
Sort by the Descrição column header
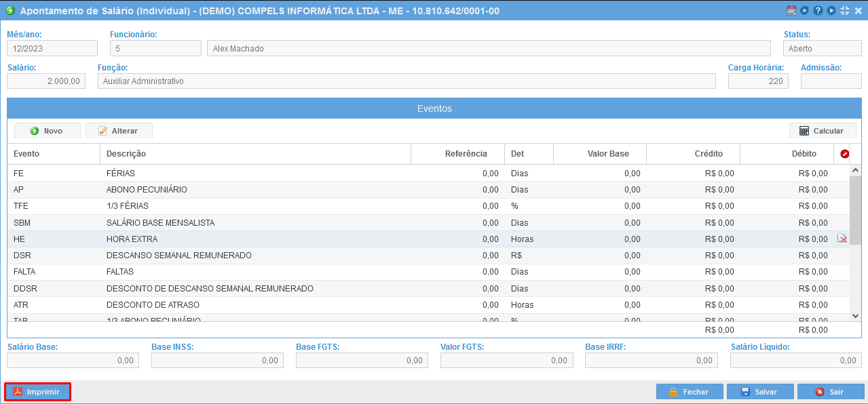point(256,154)
